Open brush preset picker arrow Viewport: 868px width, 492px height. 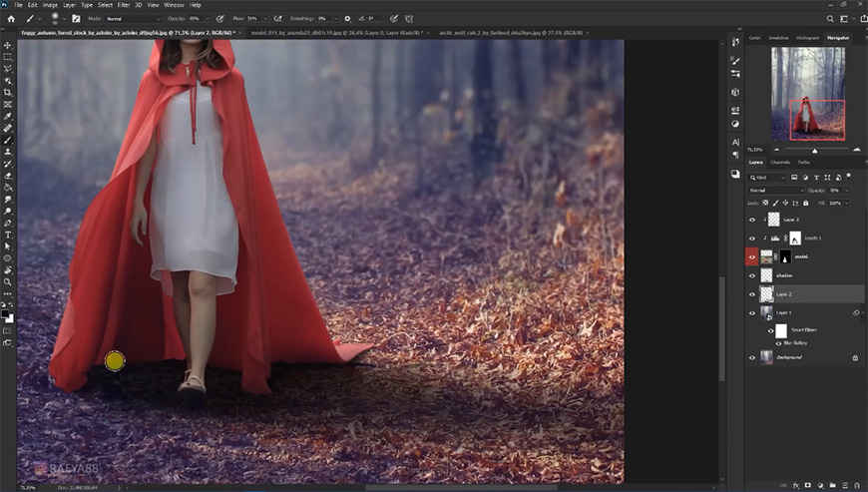(64, 19)
